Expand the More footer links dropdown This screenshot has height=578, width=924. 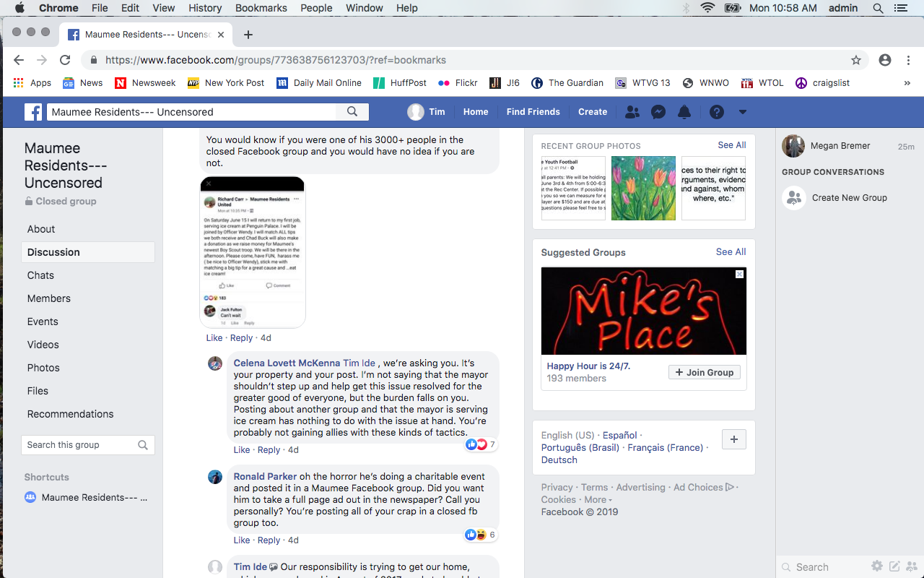(598, 499)
